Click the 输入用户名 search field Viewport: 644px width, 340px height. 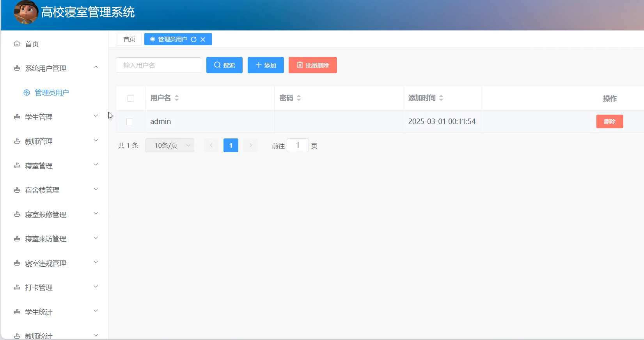click(158, 65)
